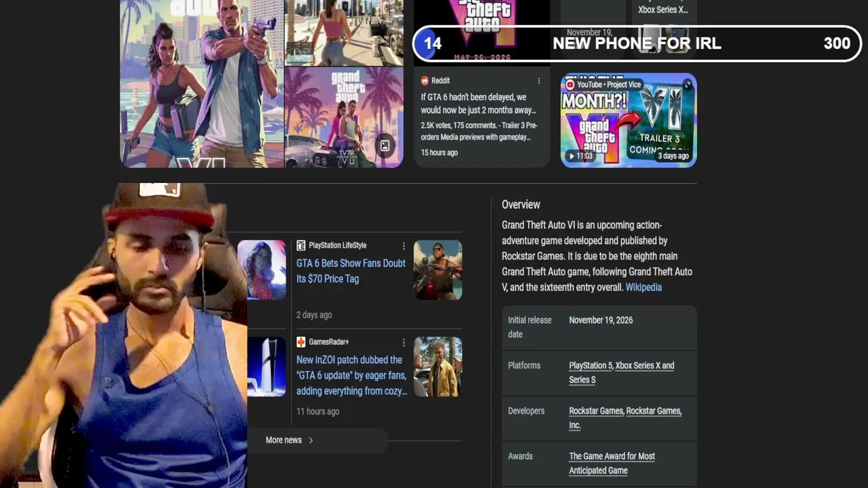Click the PlayStation LifeStyle source icon
The height and width of the screenshot is (488, 868).
pos(301,245)
